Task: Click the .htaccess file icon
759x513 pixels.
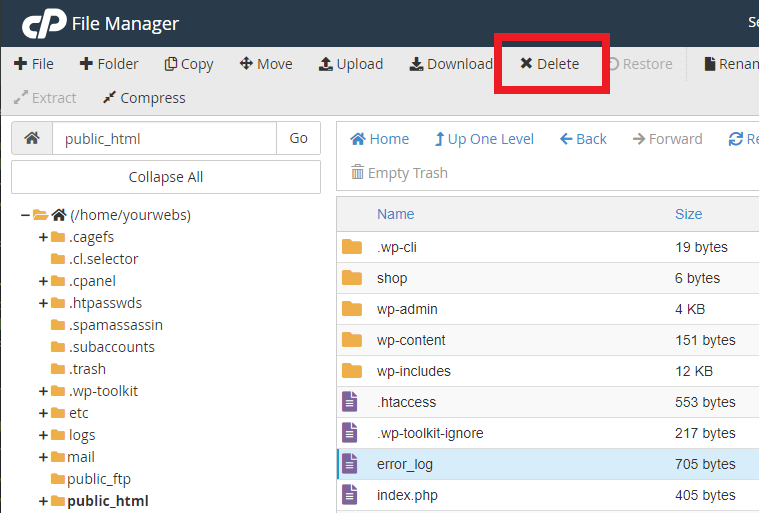Action: click(350, 402)
